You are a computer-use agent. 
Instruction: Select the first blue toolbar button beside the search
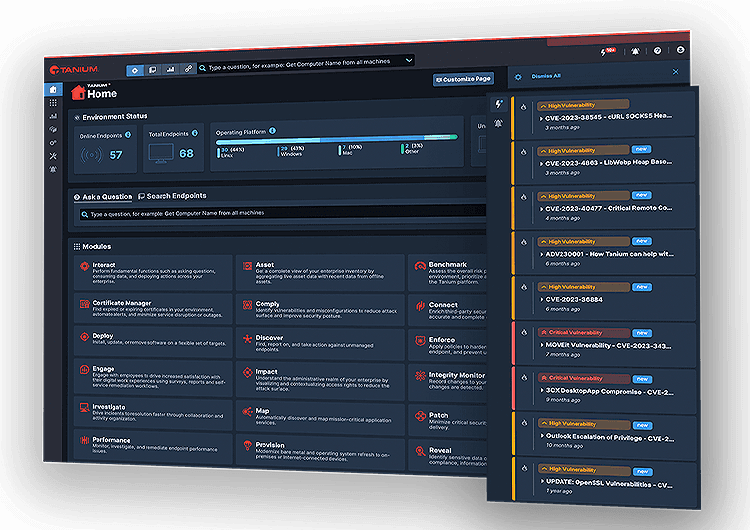(135, 70)
